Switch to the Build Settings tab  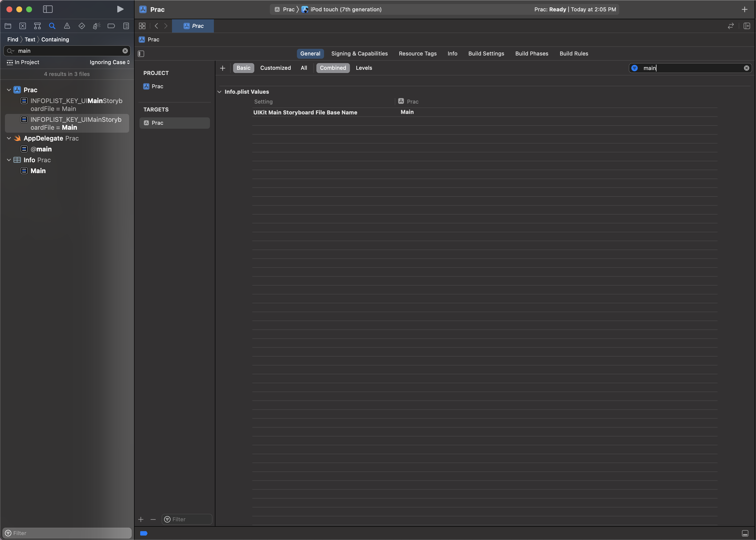tap(486, 54)
